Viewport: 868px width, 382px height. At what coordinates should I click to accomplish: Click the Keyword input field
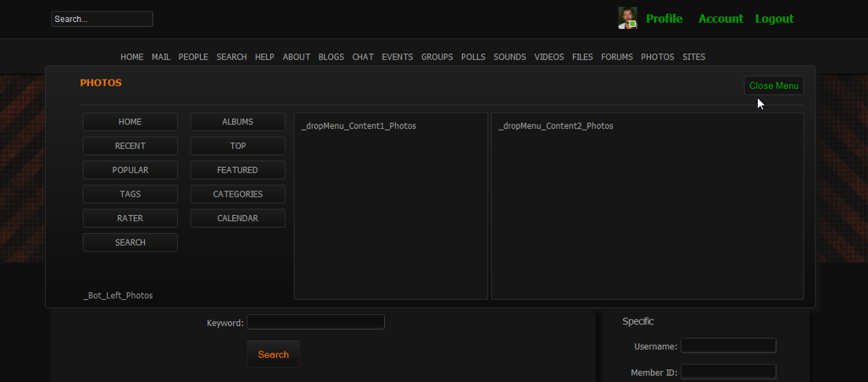(x=315, y=322)
